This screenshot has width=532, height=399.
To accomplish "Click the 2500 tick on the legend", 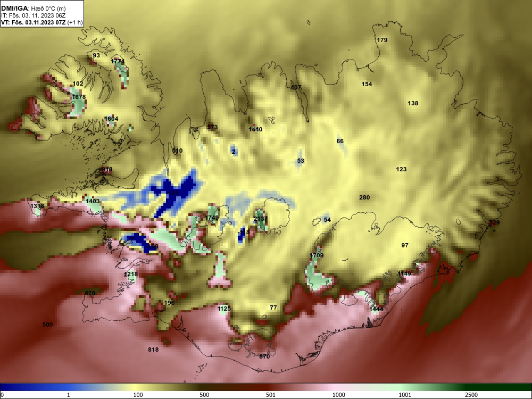I will click(x=471, y=395).
